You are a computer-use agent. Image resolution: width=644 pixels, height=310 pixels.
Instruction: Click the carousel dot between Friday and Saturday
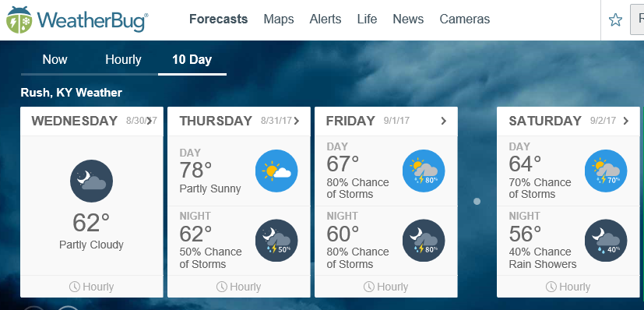[477, 202]
